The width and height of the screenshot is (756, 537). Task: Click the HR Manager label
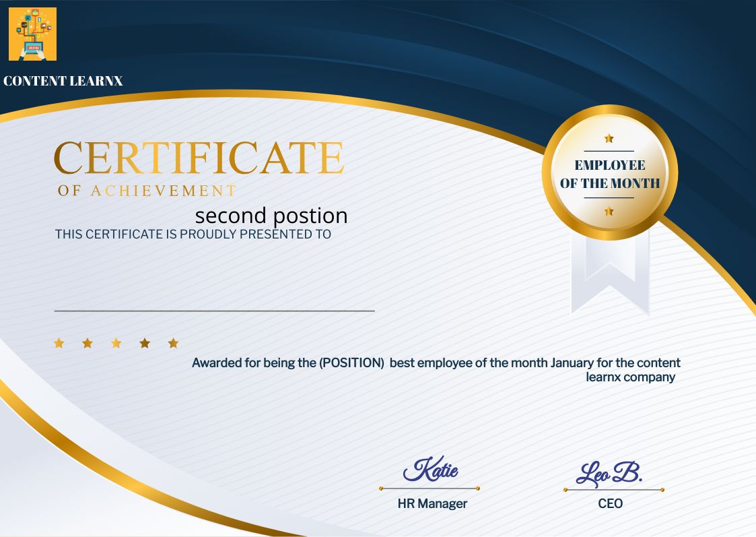[x=431, y=503]
